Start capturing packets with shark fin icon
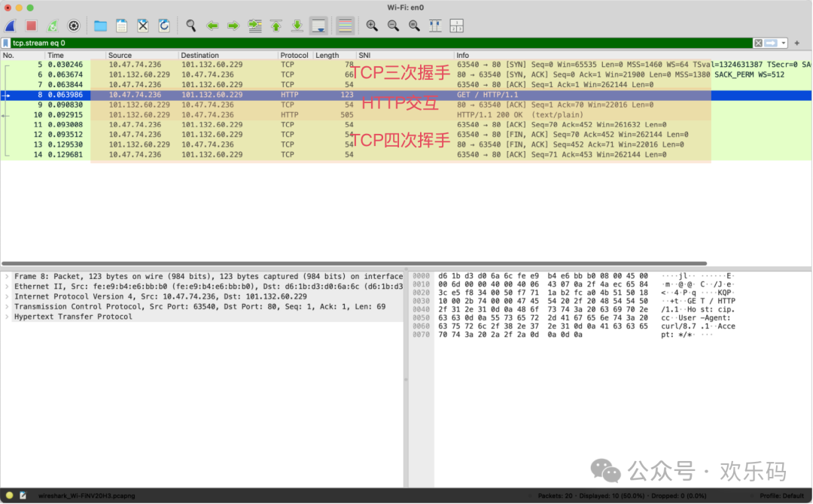This screenshot has width=813, height=504. (11, 26)
